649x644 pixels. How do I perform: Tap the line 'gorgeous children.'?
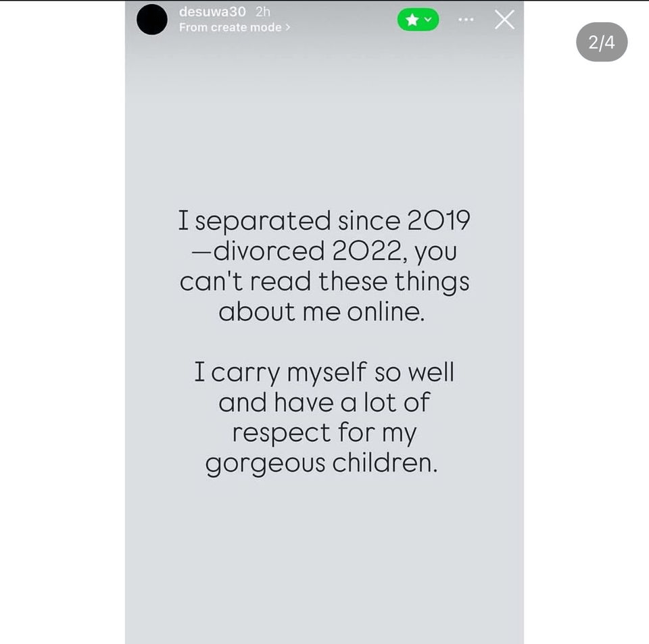tap(322, 464)
